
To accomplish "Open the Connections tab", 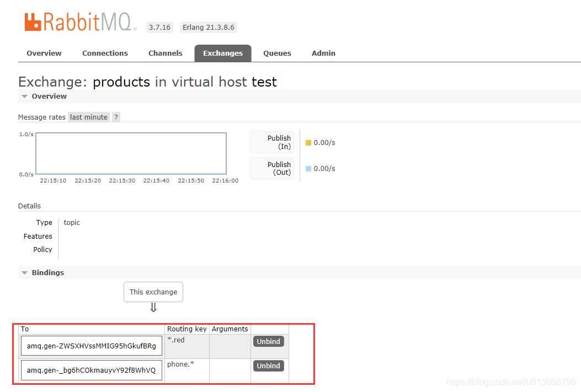I will click(105, 53).
